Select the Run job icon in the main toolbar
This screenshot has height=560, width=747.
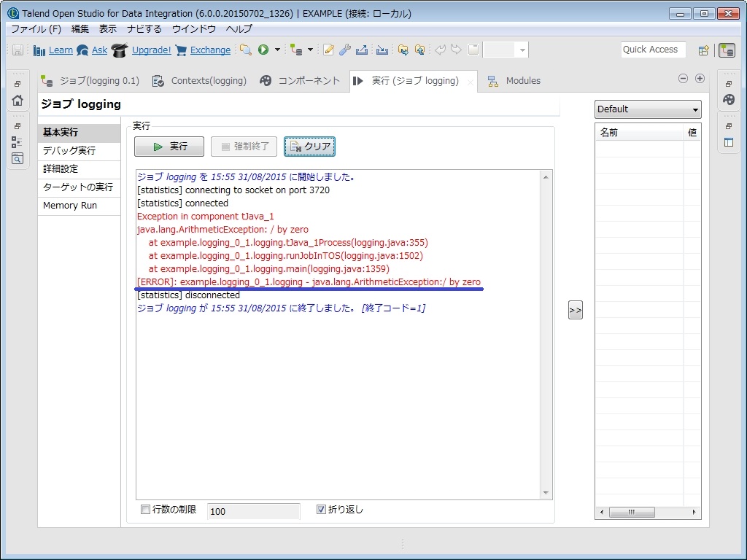(x=263, y=50)
